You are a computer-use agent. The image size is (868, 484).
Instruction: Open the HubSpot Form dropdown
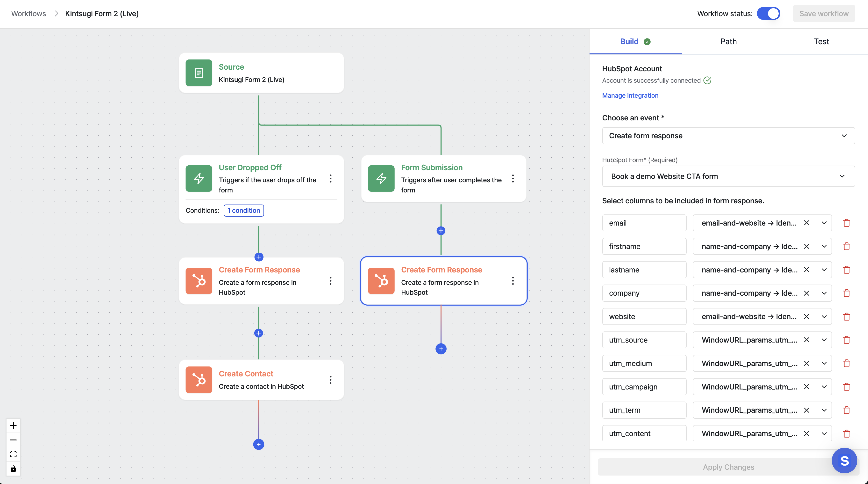tap(728, 176)
